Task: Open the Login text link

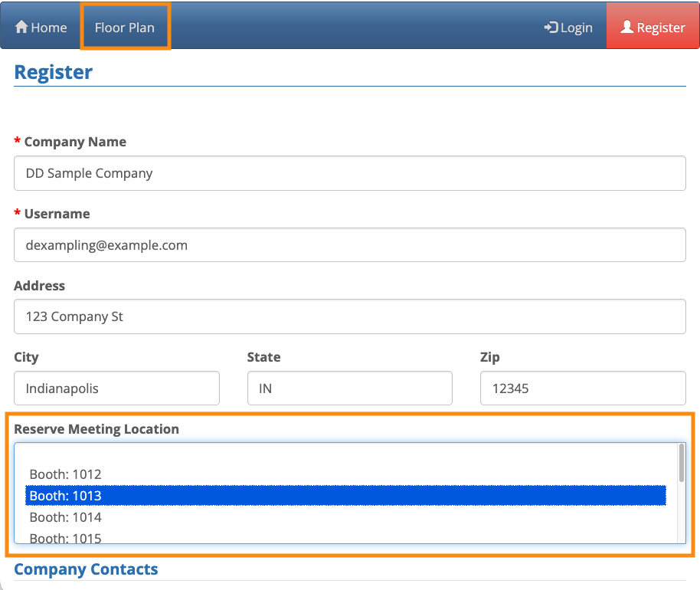Action: (577, 28)
